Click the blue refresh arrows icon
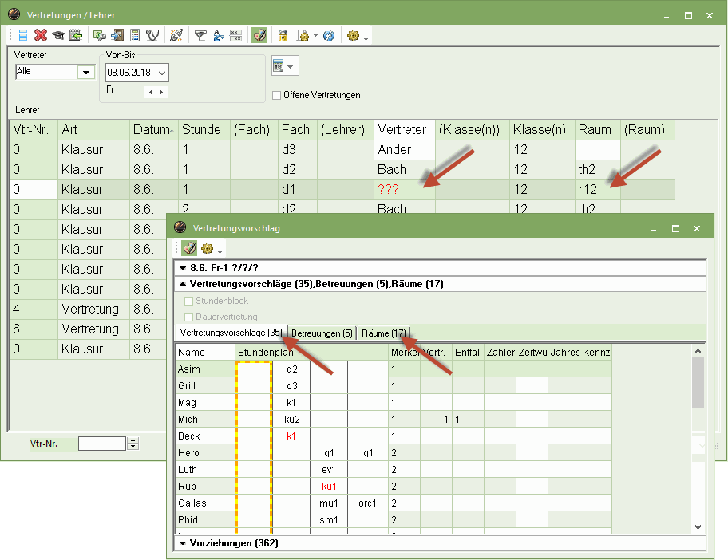The image size is (728, 560). [329, 35]
